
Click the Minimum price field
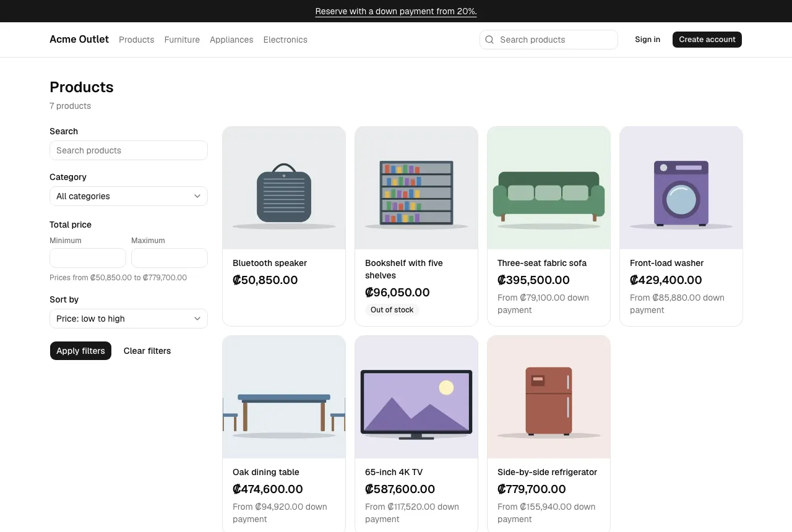(88, 258)
